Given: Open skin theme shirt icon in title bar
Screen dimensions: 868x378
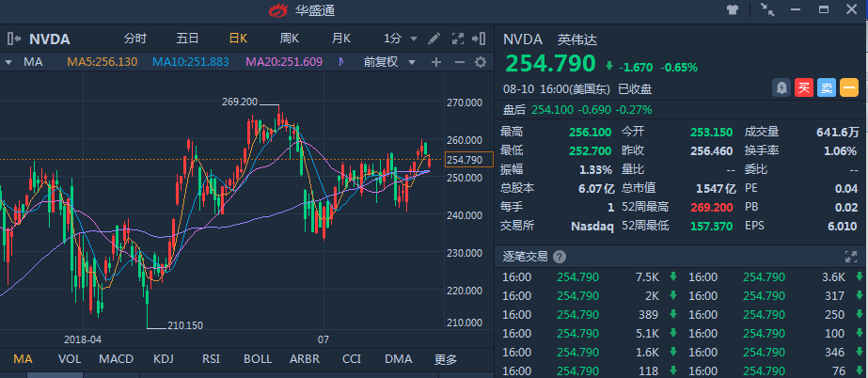Looking at the screenshot, I should click(x=734, y=10).
